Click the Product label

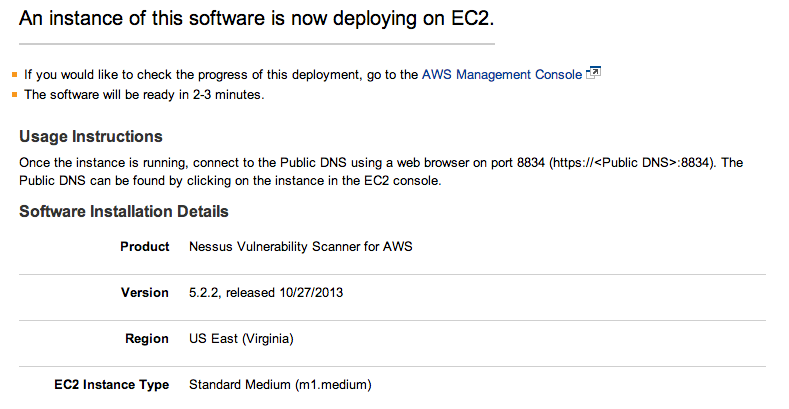pos(145,247)
